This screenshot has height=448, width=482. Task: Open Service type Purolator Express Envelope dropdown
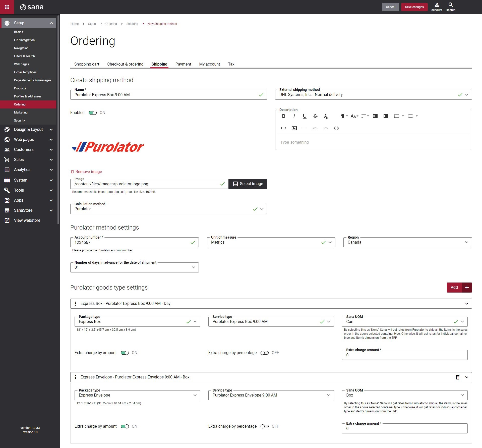271,395
